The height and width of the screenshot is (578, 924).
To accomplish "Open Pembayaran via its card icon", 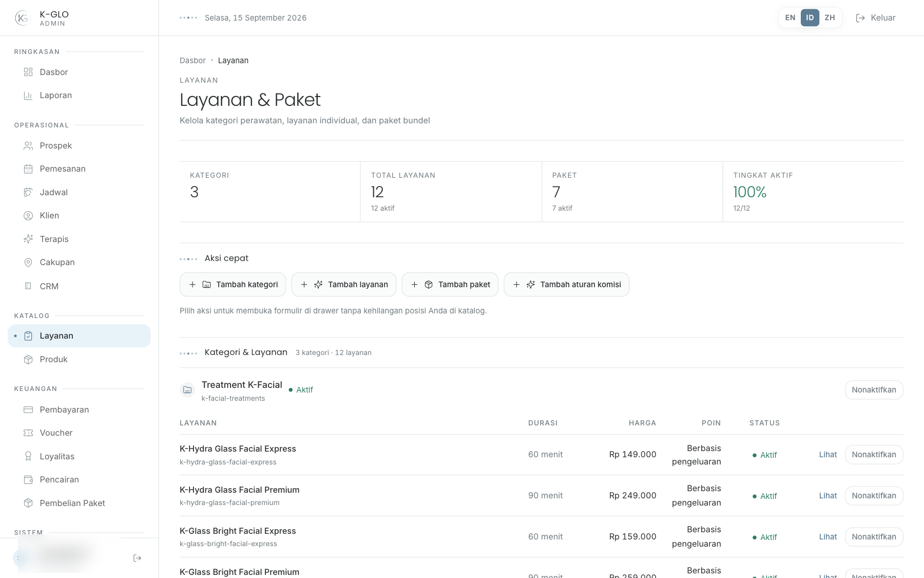I will [x=28, y=409].
